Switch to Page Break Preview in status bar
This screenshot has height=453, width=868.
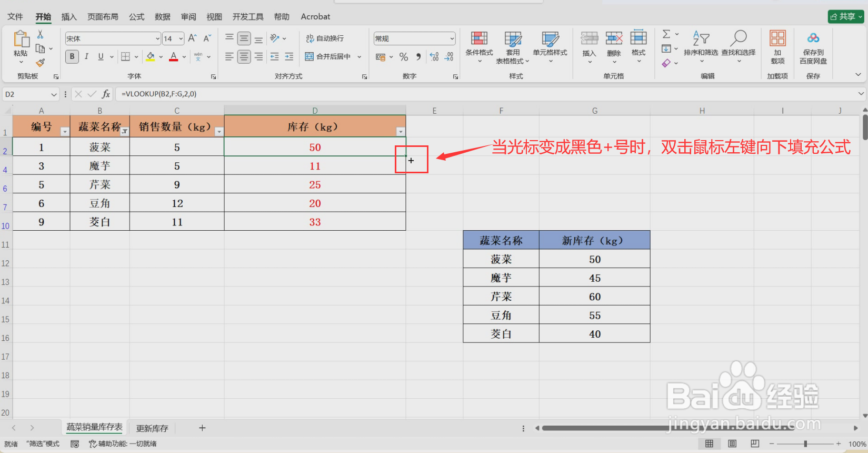[755, 444]
